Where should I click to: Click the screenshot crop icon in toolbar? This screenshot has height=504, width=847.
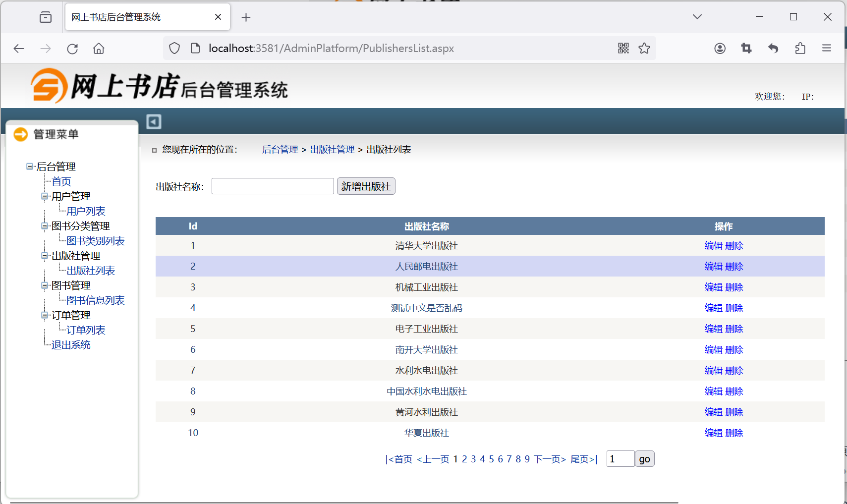pyautogui.click(x=746, y=48)
